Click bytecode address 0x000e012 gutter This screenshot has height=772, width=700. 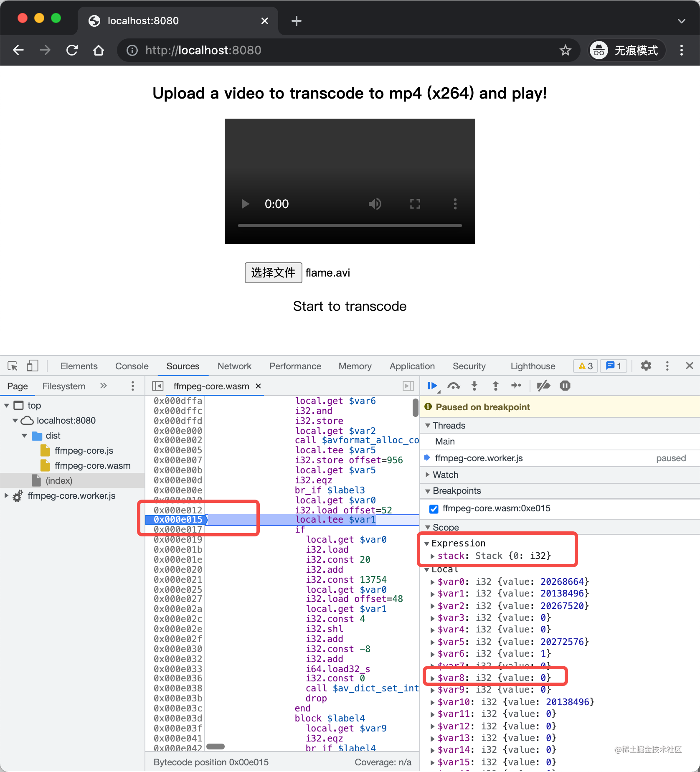point(178,510)
